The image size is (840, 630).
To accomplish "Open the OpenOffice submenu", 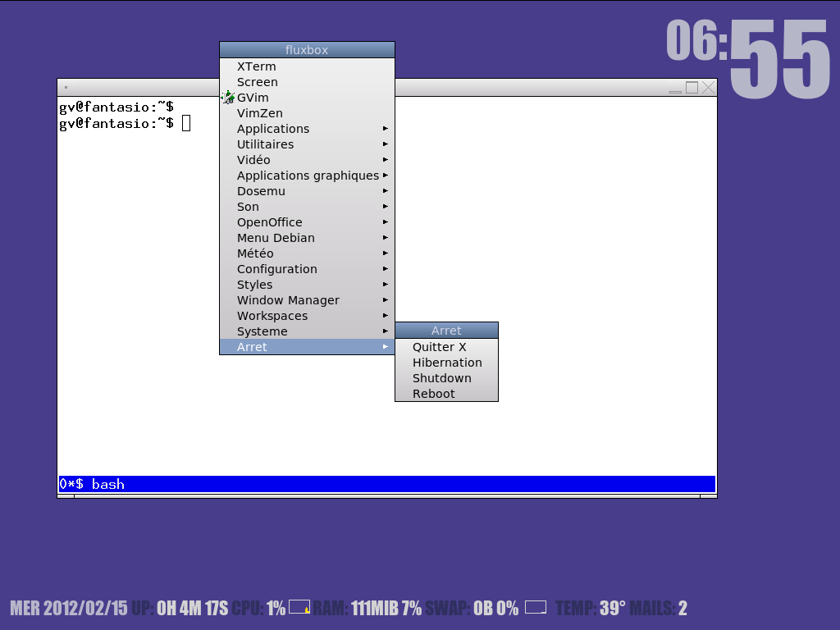I will pyautogui.click(x=307, y=221).
